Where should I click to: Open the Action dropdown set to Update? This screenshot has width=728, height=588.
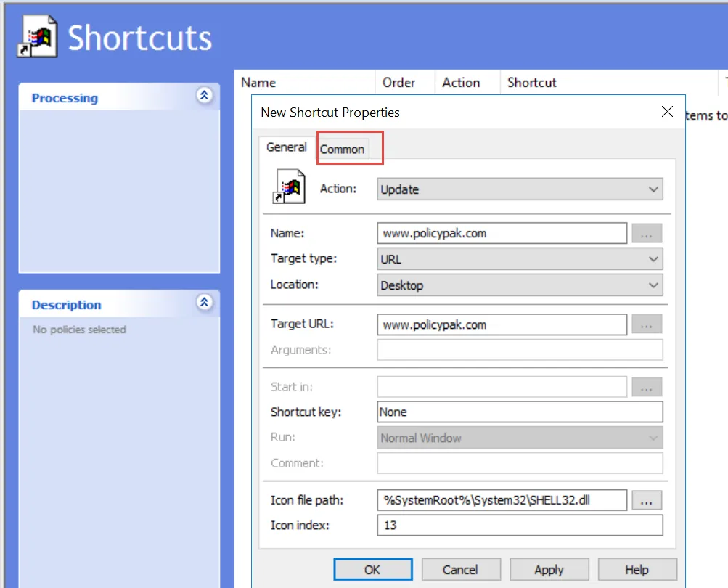(x=520, y=189)
